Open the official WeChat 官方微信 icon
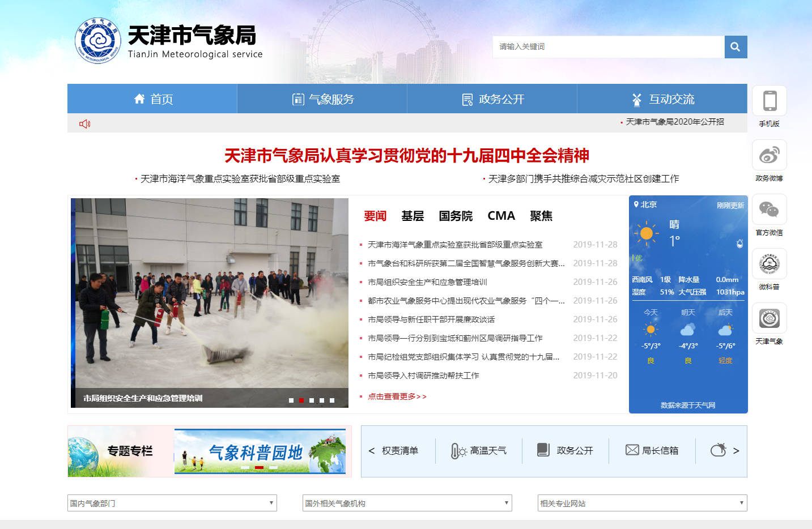The width and height of the screenshot is (812, 529). click(769, 210)
